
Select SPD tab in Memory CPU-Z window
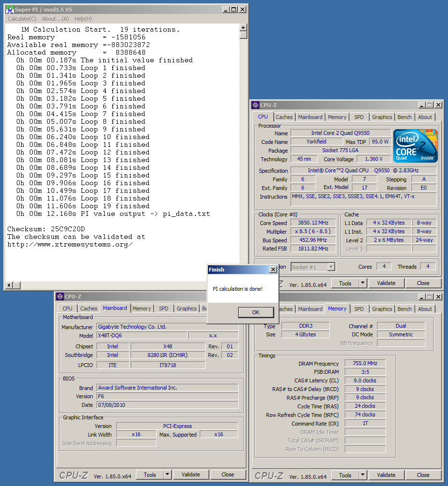click(359, 309)
